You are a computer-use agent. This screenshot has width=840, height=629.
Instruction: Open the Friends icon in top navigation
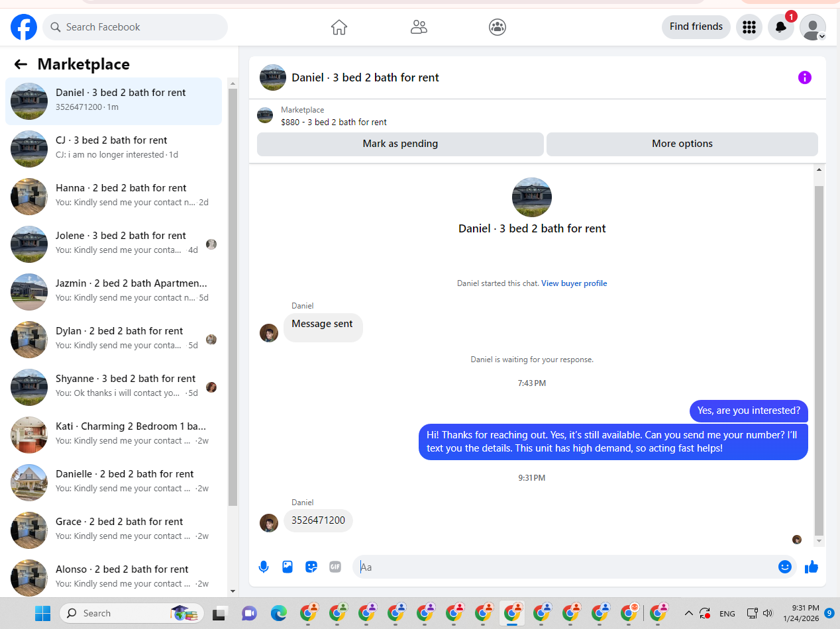click(x=419, y=27)
